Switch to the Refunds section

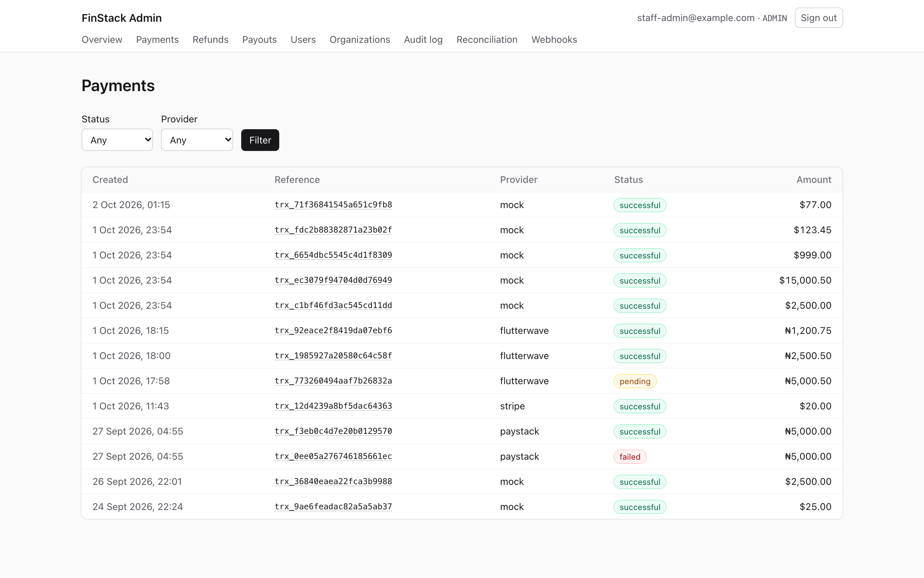click(x=210, y=39)
